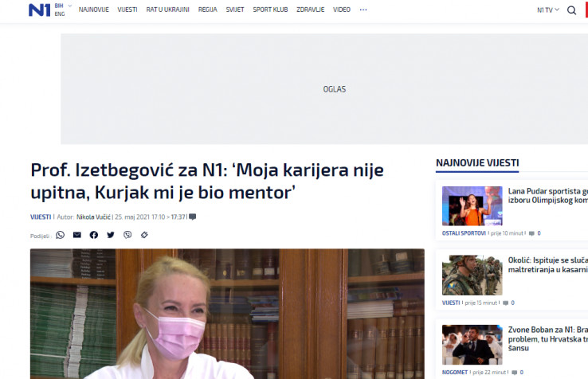Share article on Twitter
Image resolution: width=588 pixels, height=379 pixels.
[x=111, y=235]
